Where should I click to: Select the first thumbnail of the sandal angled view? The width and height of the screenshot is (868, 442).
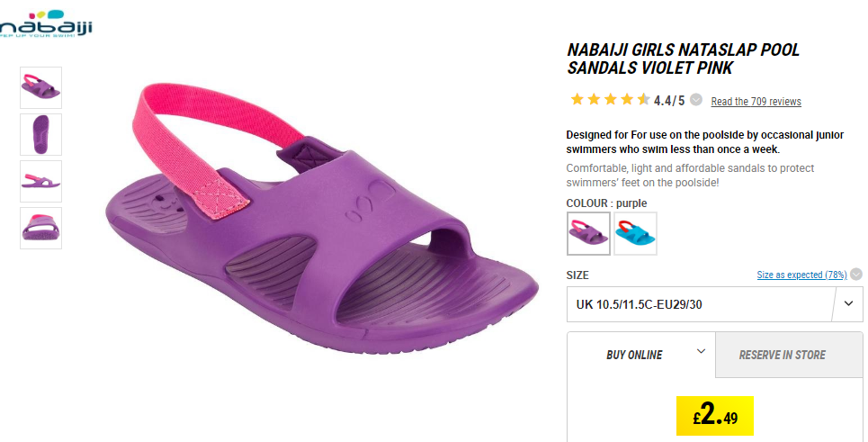pos(41,87)
